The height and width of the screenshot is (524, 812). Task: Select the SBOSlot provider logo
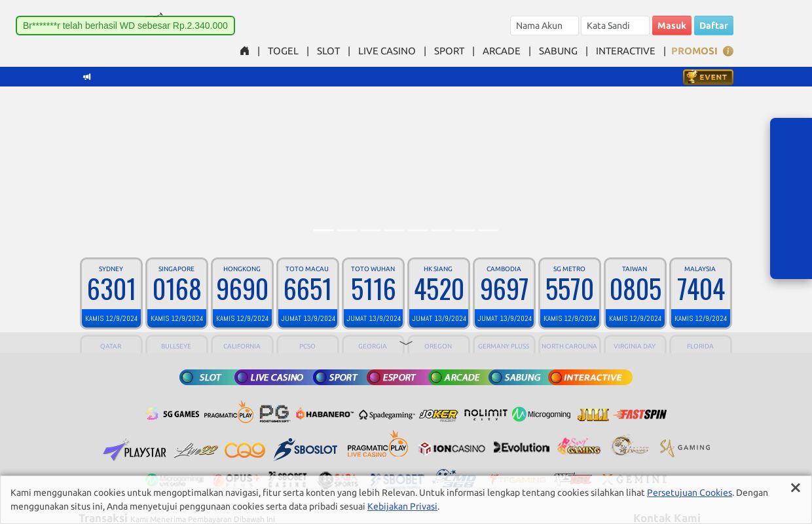pos(306,449)
